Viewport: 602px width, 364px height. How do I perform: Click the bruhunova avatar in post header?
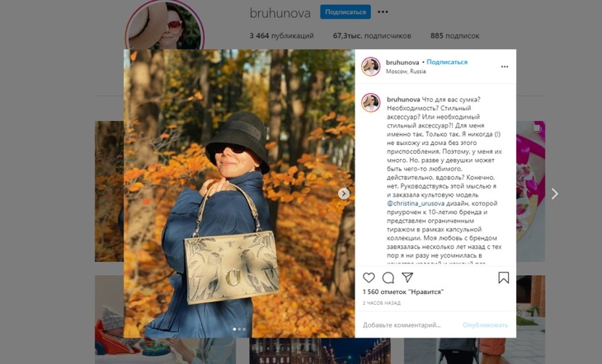click(370, 67)
